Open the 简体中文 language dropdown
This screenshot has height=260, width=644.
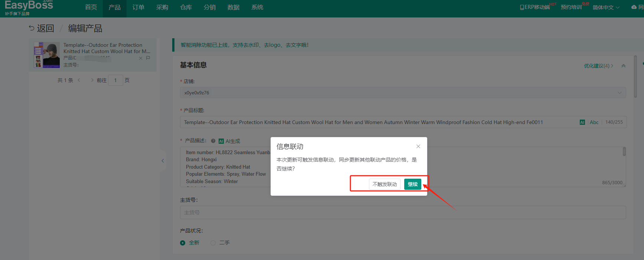pyautogui.click(x=606, y=7)
